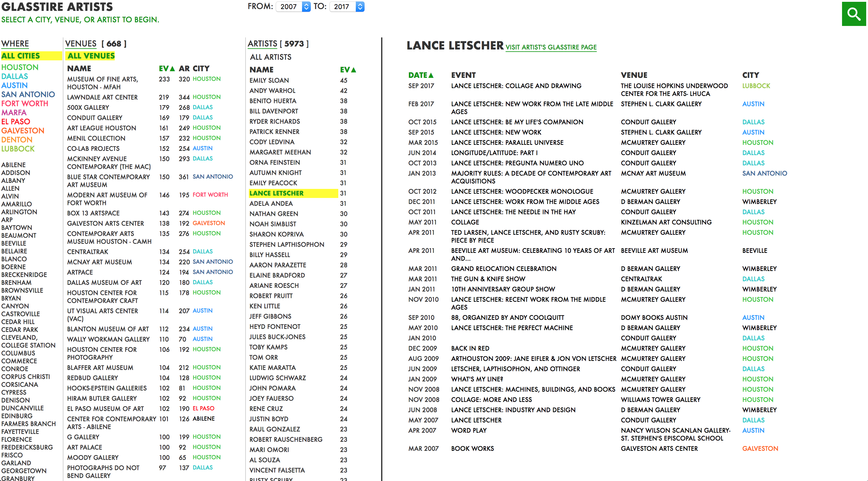The width and height of the screenshot is (868, 481).
Task: Open the TO year dropdown showing 2017
Action: (x=347, y=6)
